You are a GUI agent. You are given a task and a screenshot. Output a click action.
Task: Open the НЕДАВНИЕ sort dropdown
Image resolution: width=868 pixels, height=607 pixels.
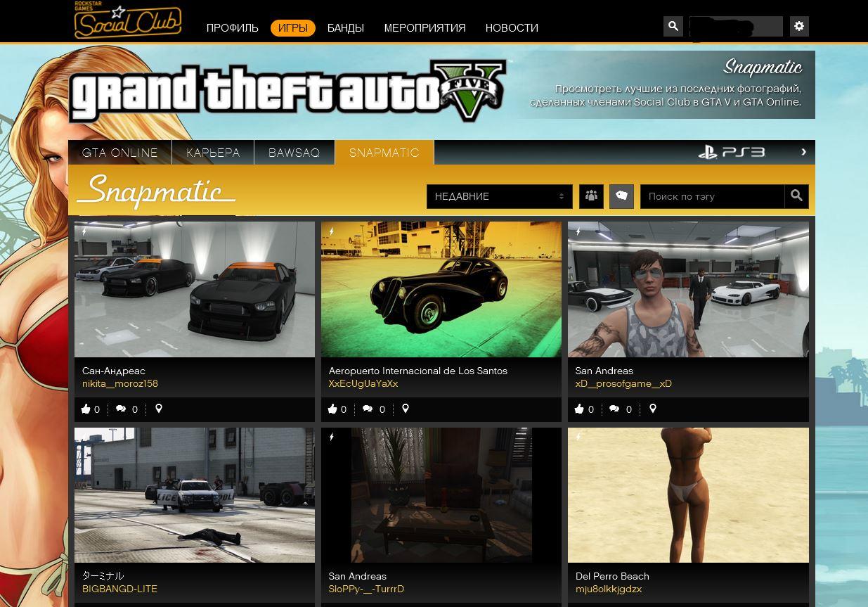pyautogui.click(x=500, y=196)
